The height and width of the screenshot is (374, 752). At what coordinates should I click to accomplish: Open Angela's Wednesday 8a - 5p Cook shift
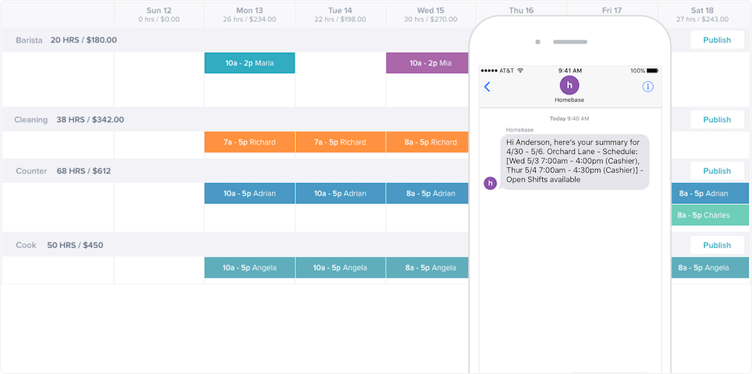[427, 268]
